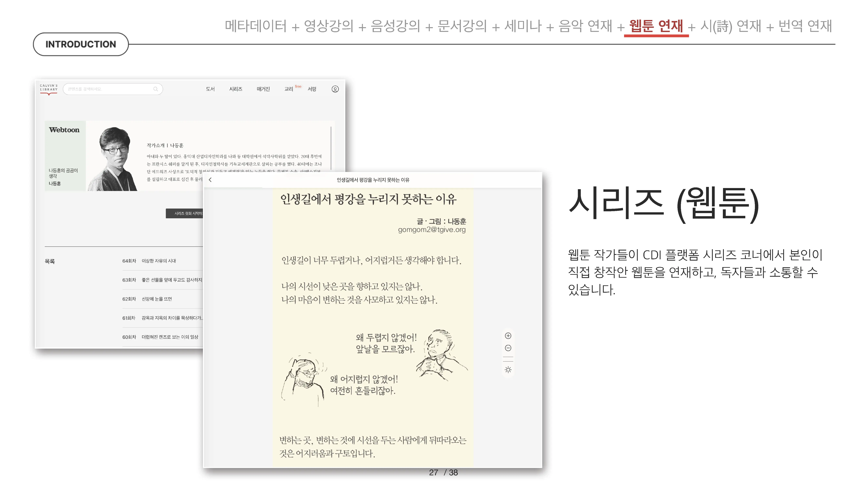Screen dimensions: 868x488
Task: Open the 서평 menu
Action: pyautogui.click(x=312, y=89)
